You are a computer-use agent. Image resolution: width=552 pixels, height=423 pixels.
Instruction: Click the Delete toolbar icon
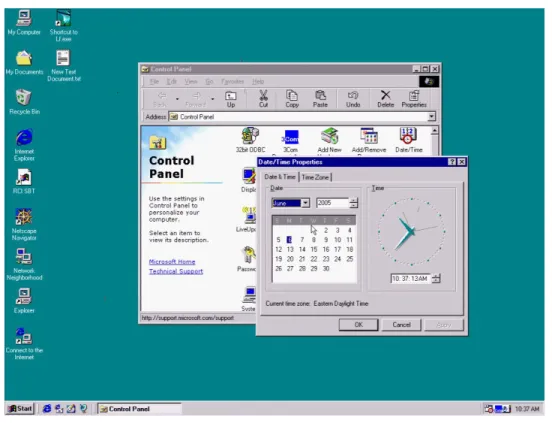point(385,99)
